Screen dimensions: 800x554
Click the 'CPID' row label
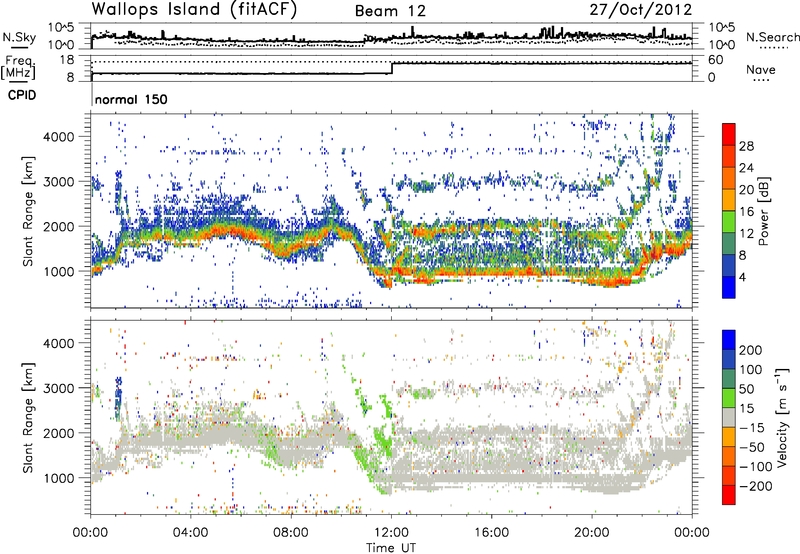click(x=22, y=95)
